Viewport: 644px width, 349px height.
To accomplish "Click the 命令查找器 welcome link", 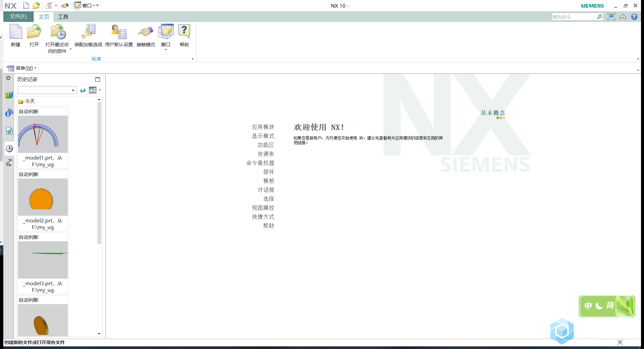I will click(260, 163).
